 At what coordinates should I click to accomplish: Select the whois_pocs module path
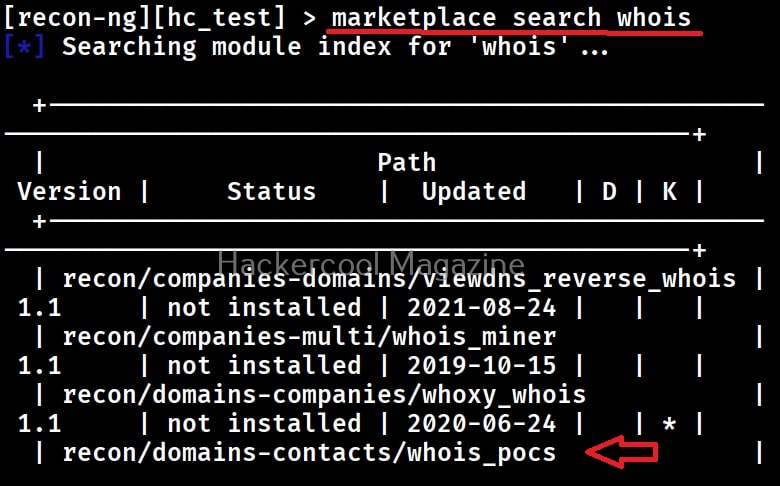click(309, 452)
